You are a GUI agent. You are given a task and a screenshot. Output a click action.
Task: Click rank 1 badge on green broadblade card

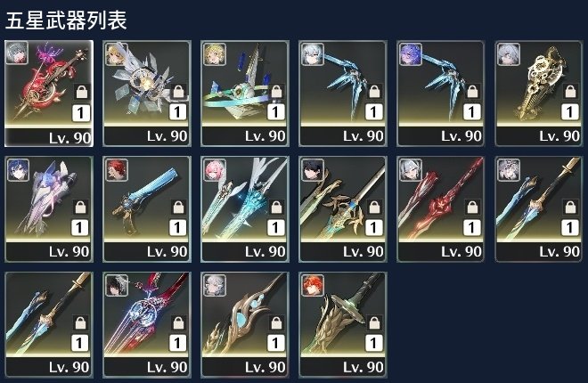coord(374,343)
